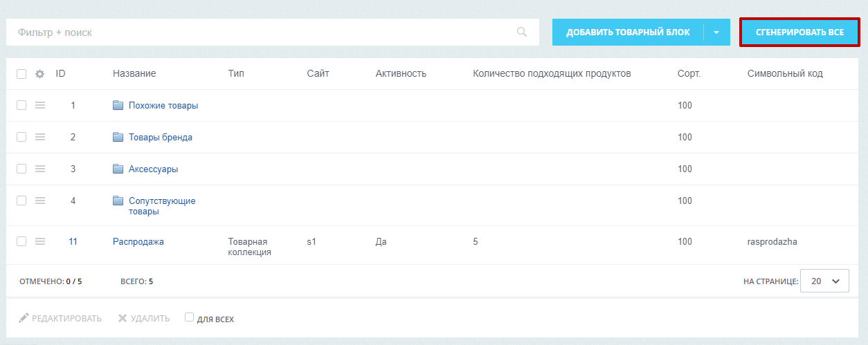Toggle the select-all checkbox in header
The width and height of the screenshot is (868, 345).
[x=21, y=74]
